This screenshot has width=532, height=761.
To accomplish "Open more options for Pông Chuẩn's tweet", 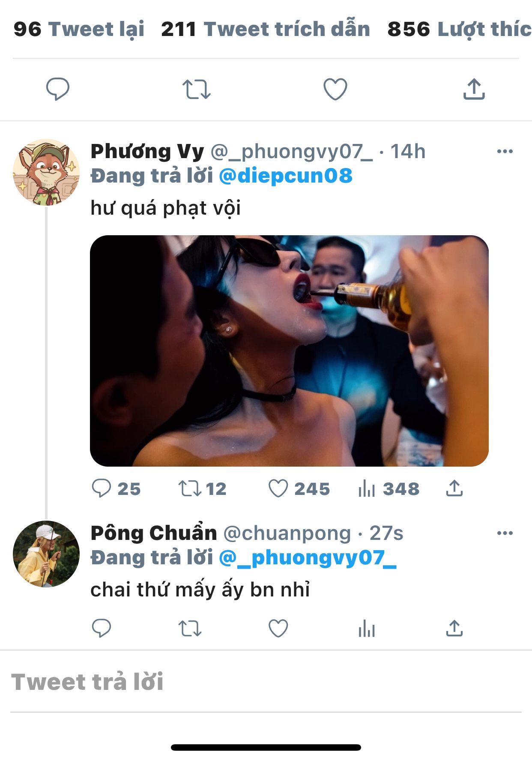I will (505, 533).
